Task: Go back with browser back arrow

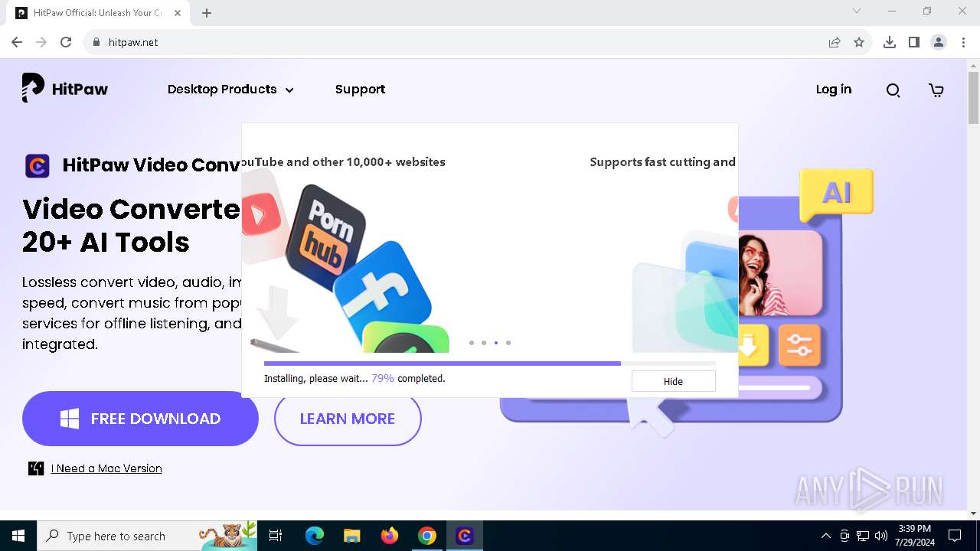Action: pyautogui.click(x=17, y=42)
